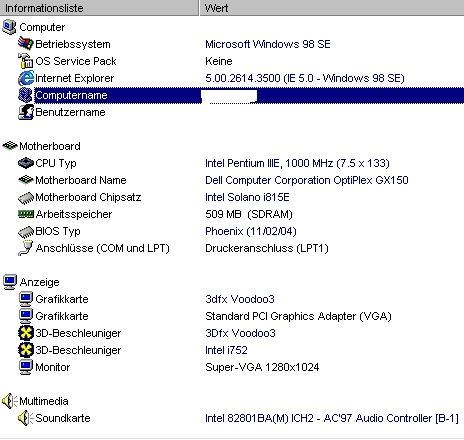Click the Monitor row icon
The image size is (464, 440).
[26, 367]
